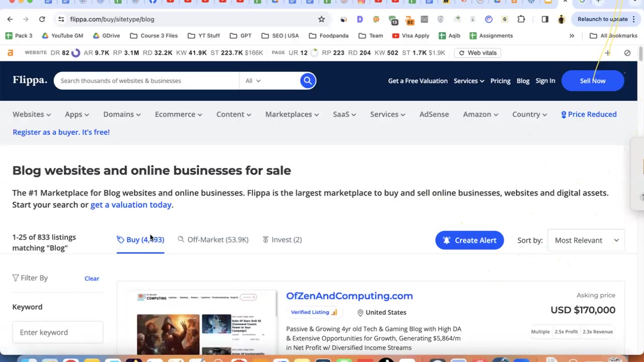Viewport: 644px width, 362px height.
Task: Expand the Apps category menu
Action: pyautogui.click(x=77, y=114)
